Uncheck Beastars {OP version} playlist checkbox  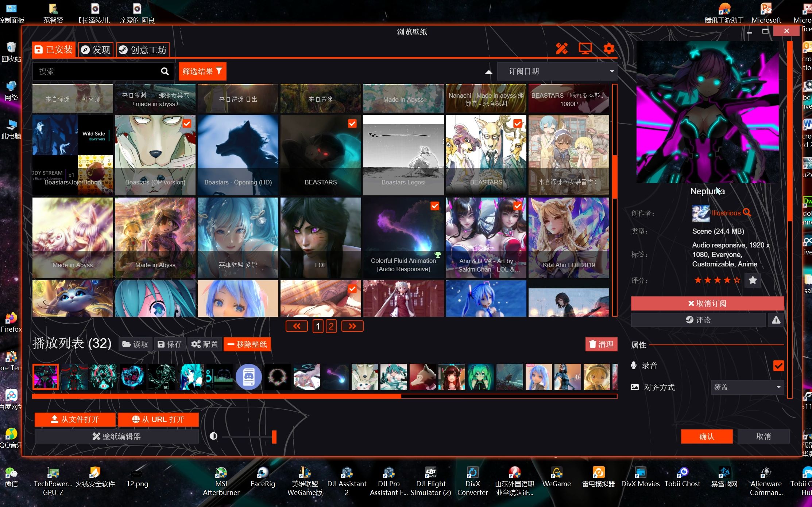(x=187, y=124)
